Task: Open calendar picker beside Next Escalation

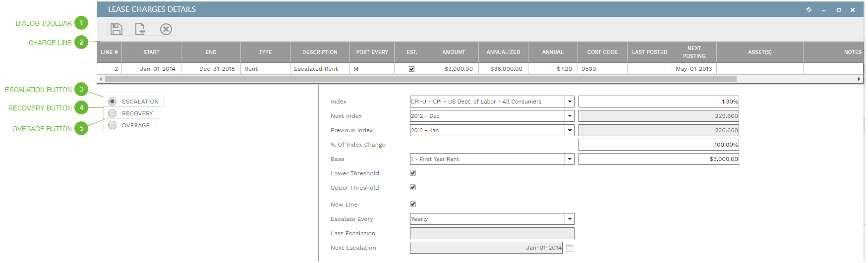Action: 570,248
